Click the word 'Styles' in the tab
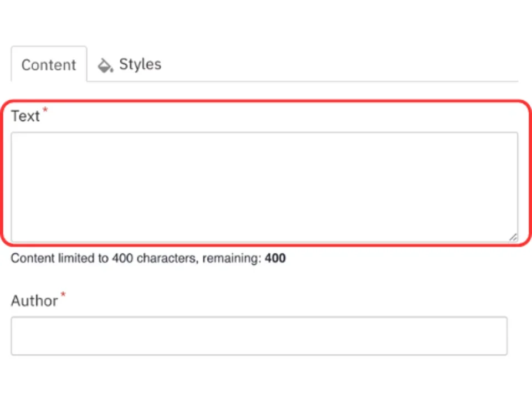Image resolution: width=532 pixels, height=399 pixels. [140, 64]
